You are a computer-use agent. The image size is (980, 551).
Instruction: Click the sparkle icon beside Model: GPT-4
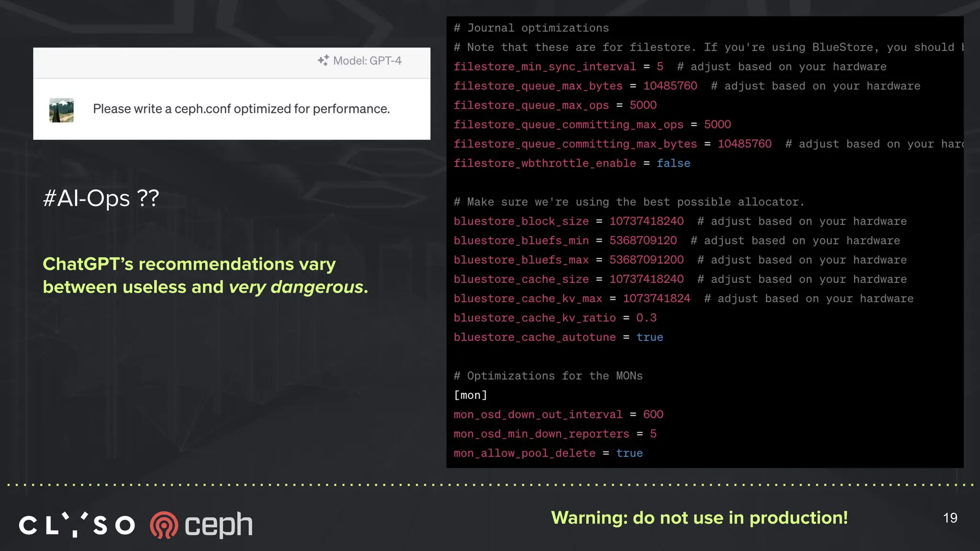coord(323,60)
